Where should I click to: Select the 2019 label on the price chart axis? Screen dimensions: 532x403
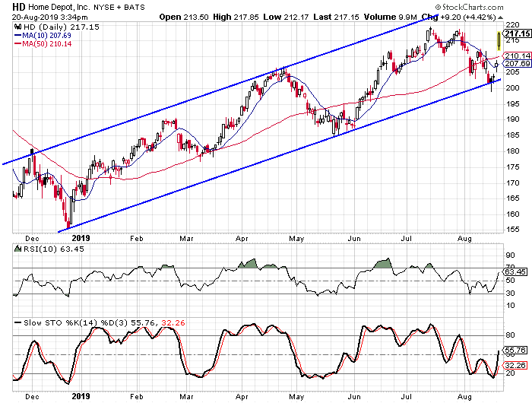click(x=81, y=237)
